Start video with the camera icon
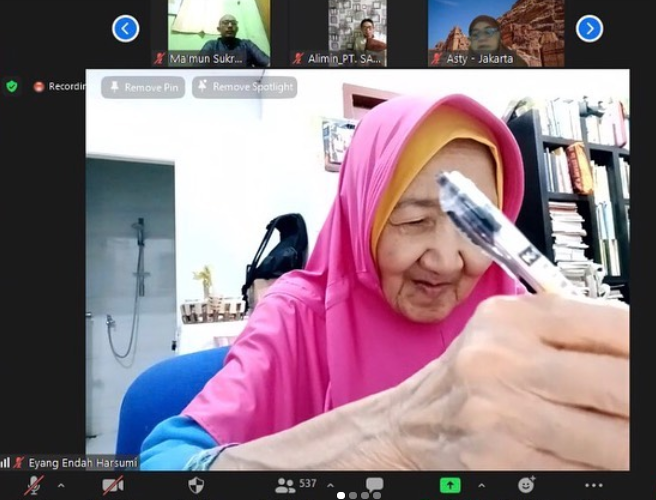This screenshot has height=500, width=656. [113, 485]
